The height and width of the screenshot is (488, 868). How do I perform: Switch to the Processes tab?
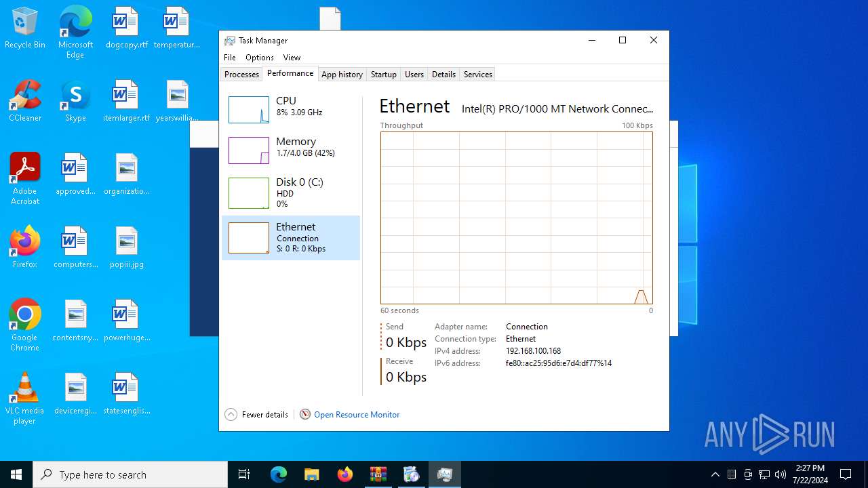pyautogui.click(x=241, y=75)
